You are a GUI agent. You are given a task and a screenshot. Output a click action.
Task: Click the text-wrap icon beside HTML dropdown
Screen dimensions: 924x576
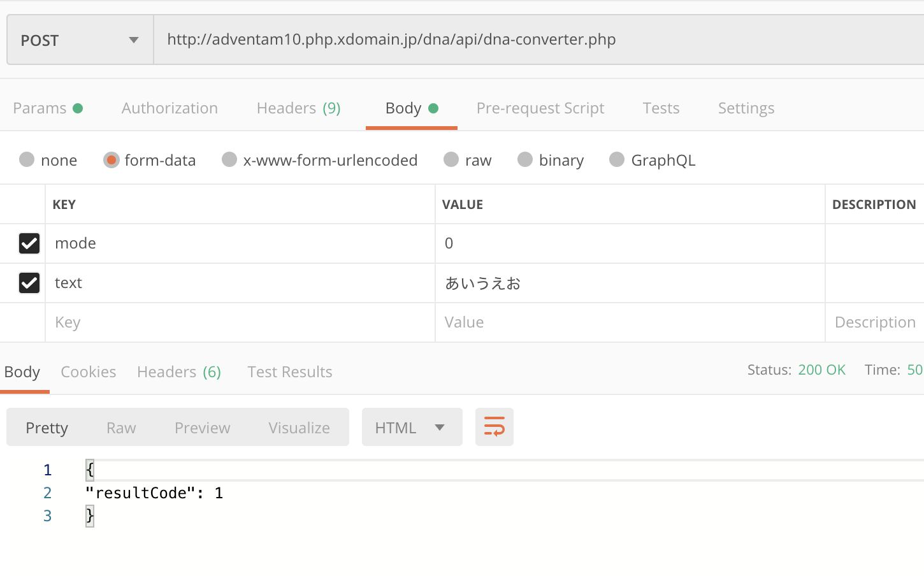(494, 427)
